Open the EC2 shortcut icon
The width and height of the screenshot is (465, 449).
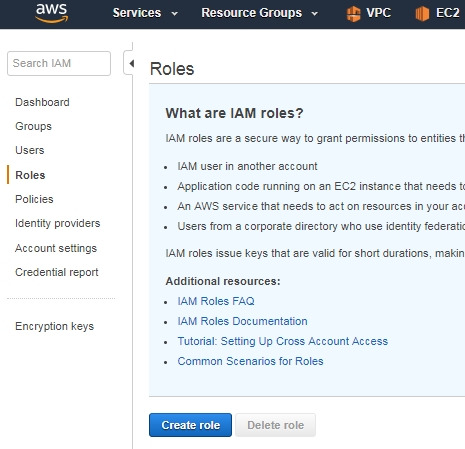422,14
